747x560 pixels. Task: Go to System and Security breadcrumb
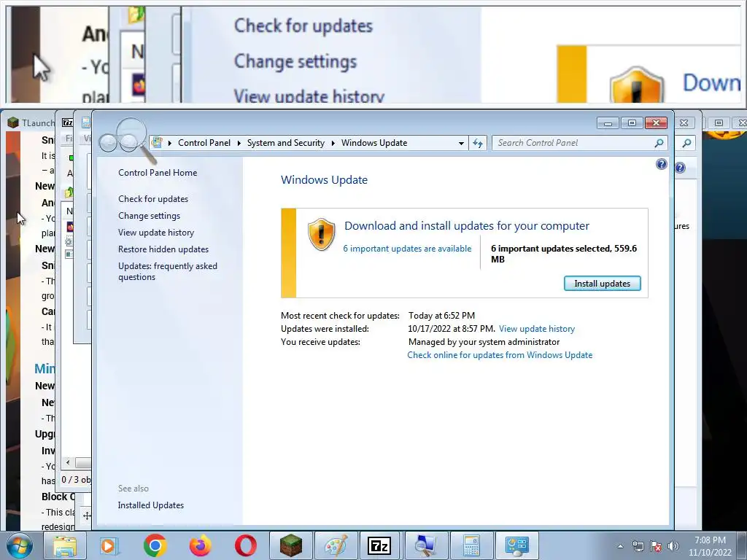(x=285, y=143)
